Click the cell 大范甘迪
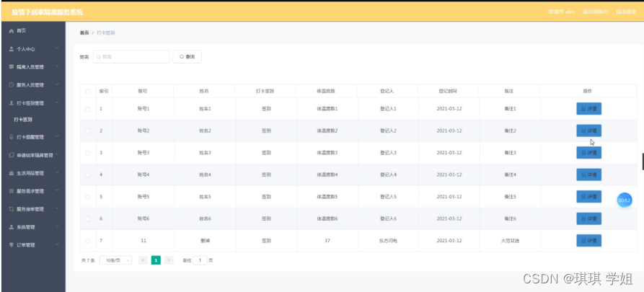Viewport: 644px width, 292px height. 510,241
